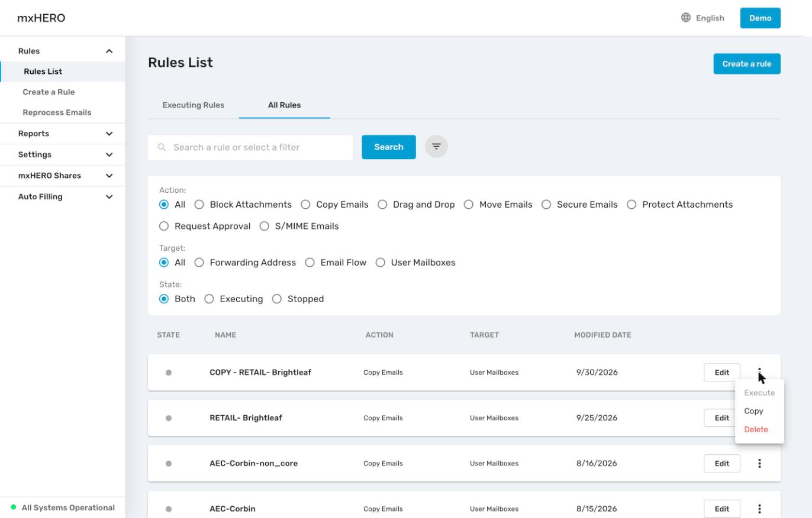Expand the Settings sidebar section
The width and height of the screenshot is (812, 518).
109,155
